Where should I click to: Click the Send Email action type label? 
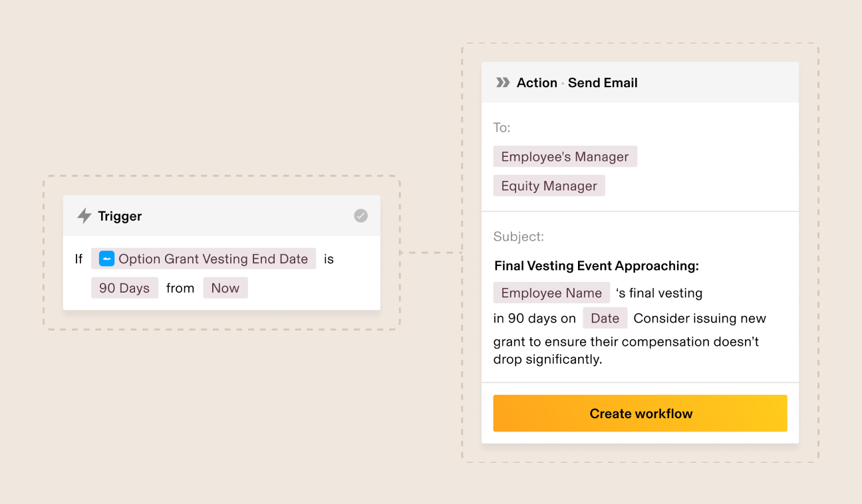pyautogui.click(x=603, y=82)
